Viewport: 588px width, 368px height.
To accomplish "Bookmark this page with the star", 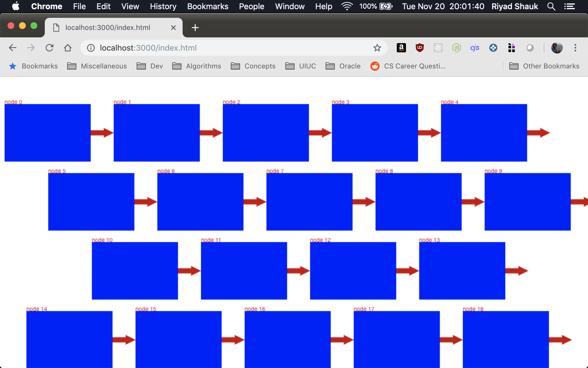I will pos(377,48).
